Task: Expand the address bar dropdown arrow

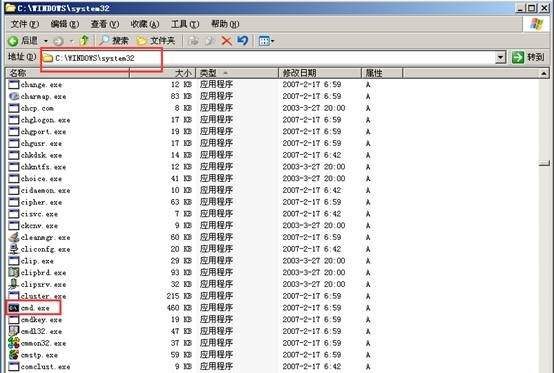Action: (501, 58)
